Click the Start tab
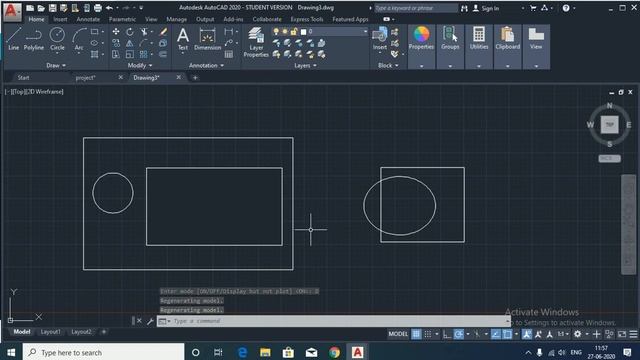The height and width of the screenshot is (360, 640). pyautogui.click(x=23, y=78)
